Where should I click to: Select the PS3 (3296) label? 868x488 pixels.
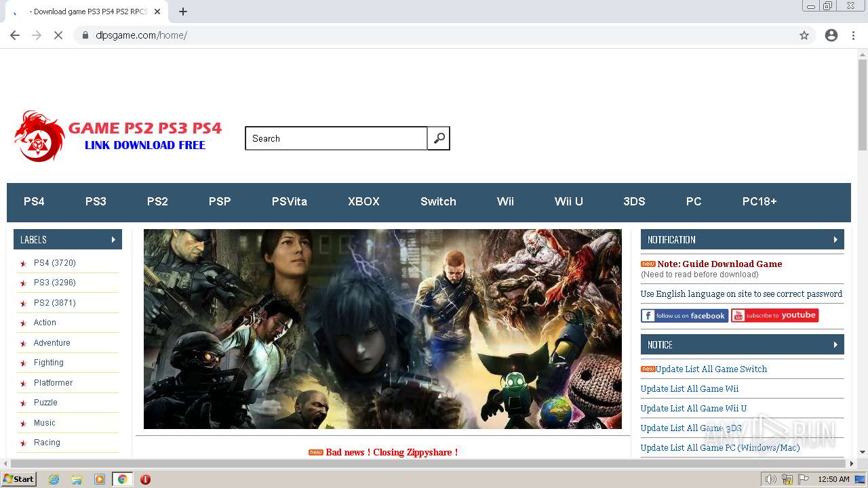pyautogui.click(x=55, y=283)
